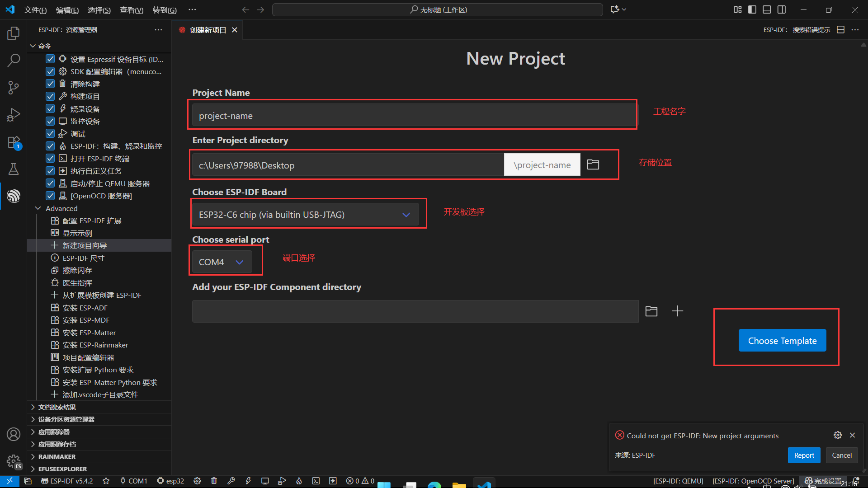Viewport: 868px width, 488px height.
Task: Click the SDK config gear in status bar
Action: (197, 481)
